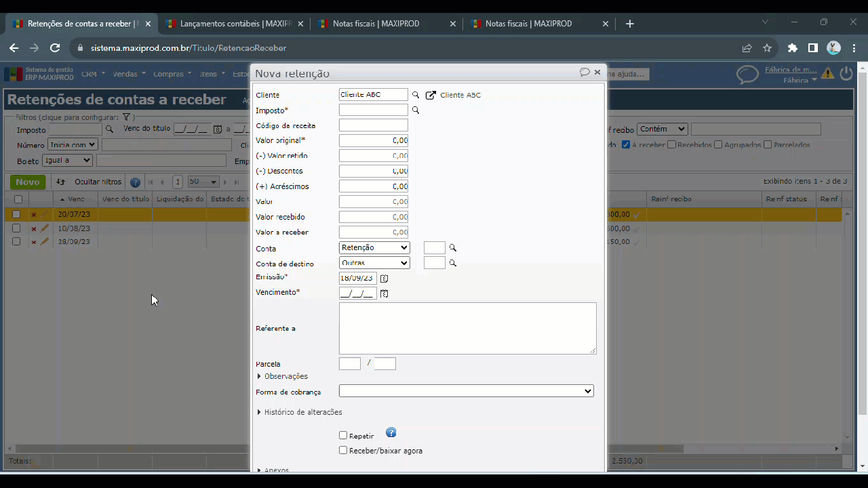Click the red delete icon on 10/08/23 row
The height and width of the screenshot is (488, 868).
point(33,229)
